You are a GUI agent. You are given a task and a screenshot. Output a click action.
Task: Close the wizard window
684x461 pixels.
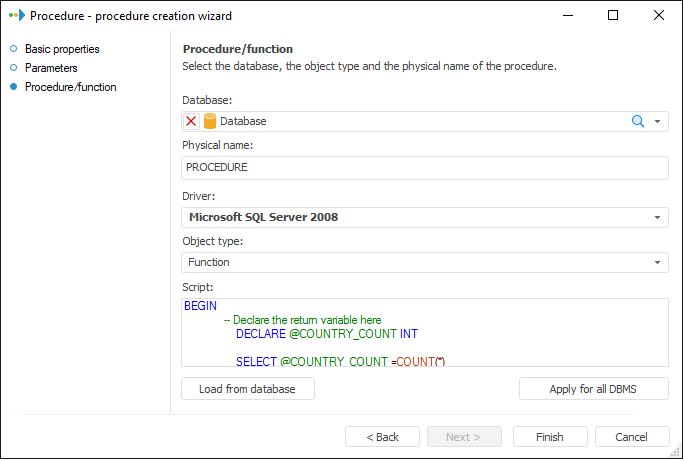tap(659, 16)
